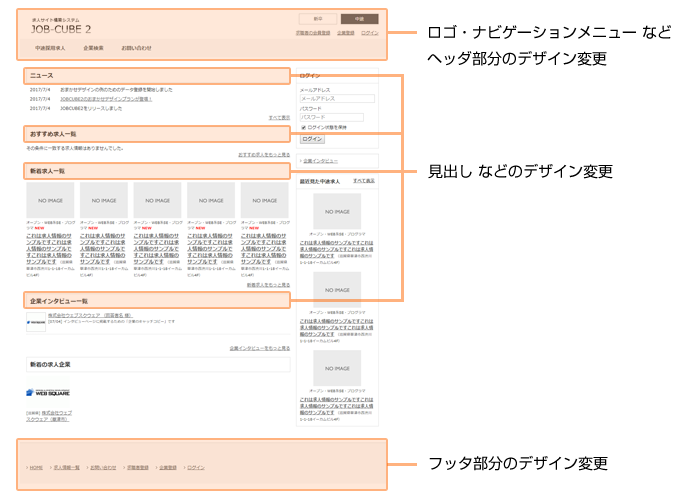Open the 企業検索 navigation menu item
Viewport: 700px width, 500px height.
click(93, 48)
